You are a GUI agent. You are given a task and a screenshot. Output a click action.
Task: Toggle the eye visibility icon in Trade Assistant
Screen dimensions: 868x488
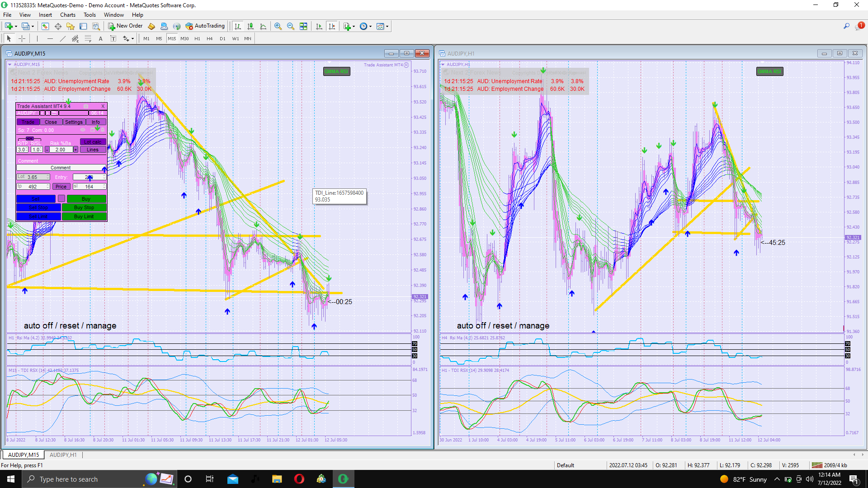point(83,130)
